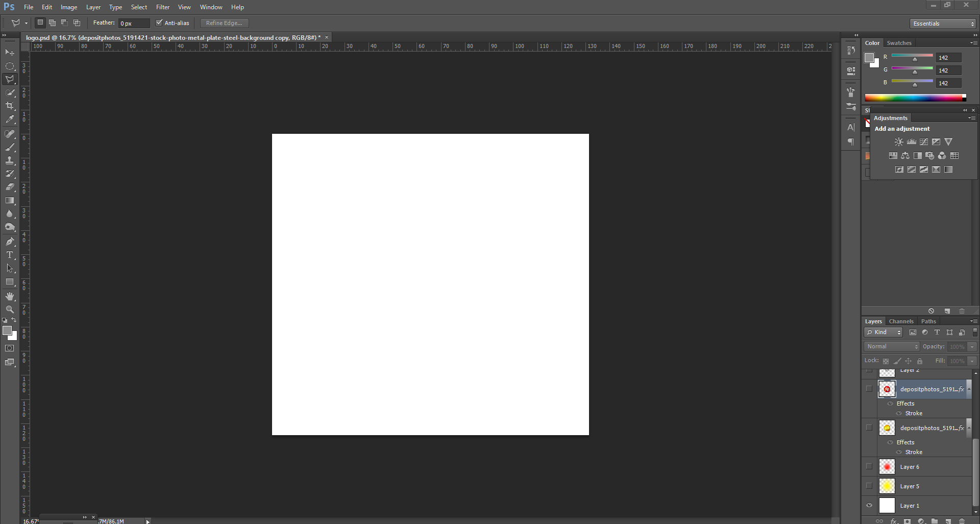
Task: Select the Spot Healing Brush tool
Action: [x=10, y=134]
